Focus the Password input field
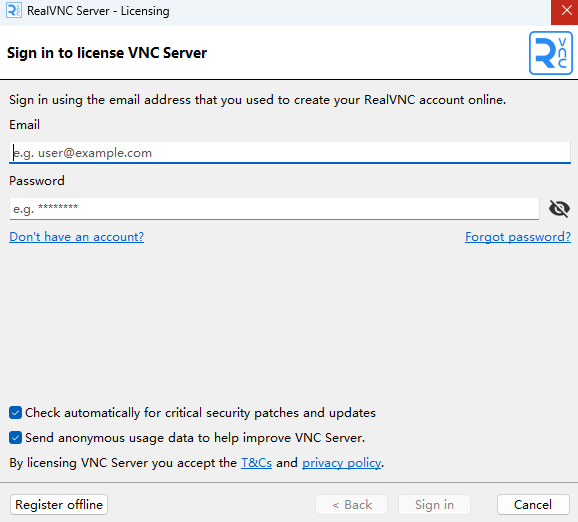 point(274,209)
